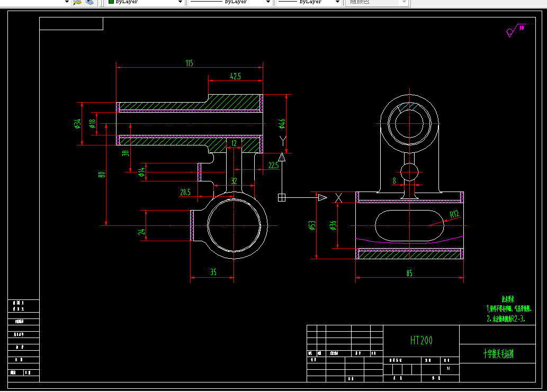Select the technical requirements note line 2
The width and height of the screenshot is (547, 392).
[x=506, y=319]
